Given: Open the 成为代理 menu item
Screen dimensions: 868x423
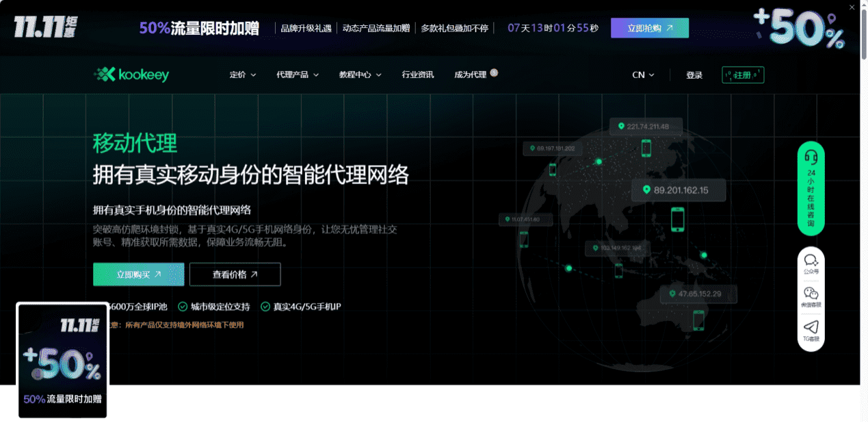Looking at the screenshot, I should point(470,75).
